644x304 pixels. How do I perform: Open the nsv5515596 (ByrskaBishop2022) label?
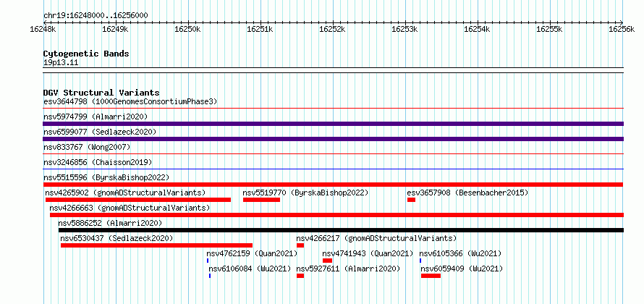pos(106,177)
